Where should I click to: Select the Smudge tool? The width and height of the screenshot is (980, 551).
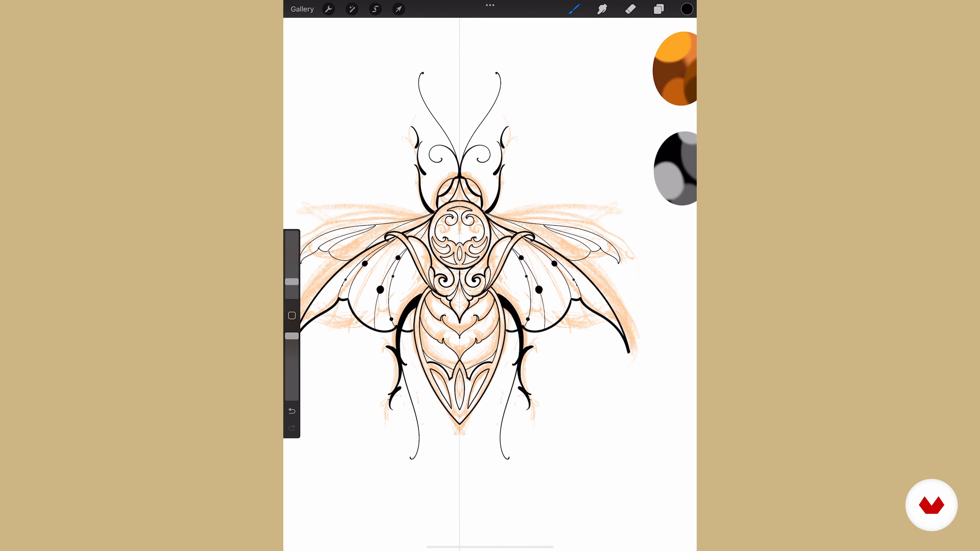(x=602, y=9)
